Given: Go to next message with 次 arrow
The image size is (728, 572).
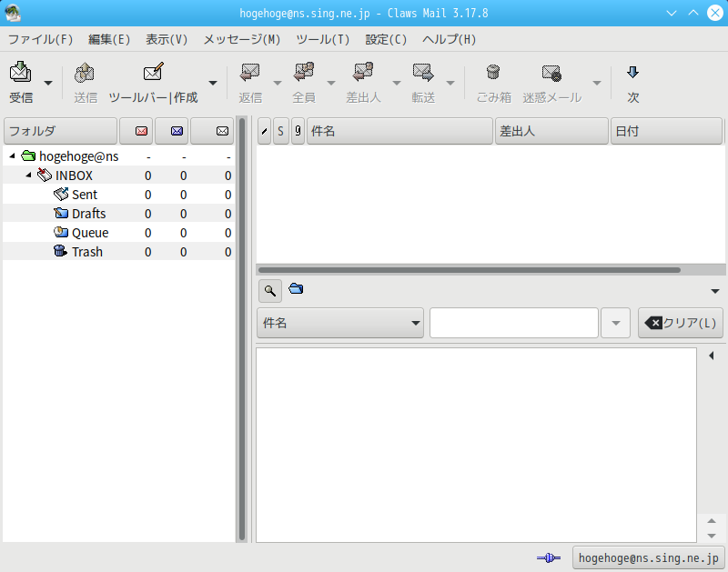Looking at the screenshot, I should [632, 73].
